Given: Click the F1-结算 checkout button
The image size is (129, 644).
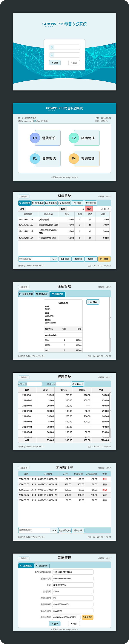Looking at the screenshot, I should tap(104, 259).
